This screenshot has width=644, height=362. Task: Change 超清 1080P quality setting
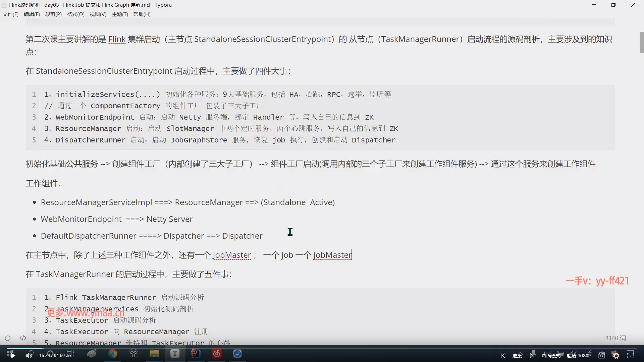(579, 355)
